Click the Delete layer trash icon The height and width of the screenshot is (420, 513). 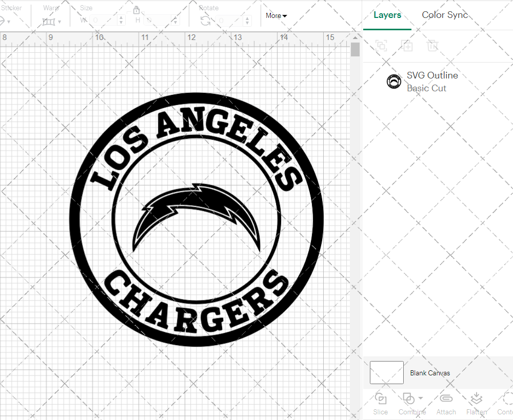432,46
